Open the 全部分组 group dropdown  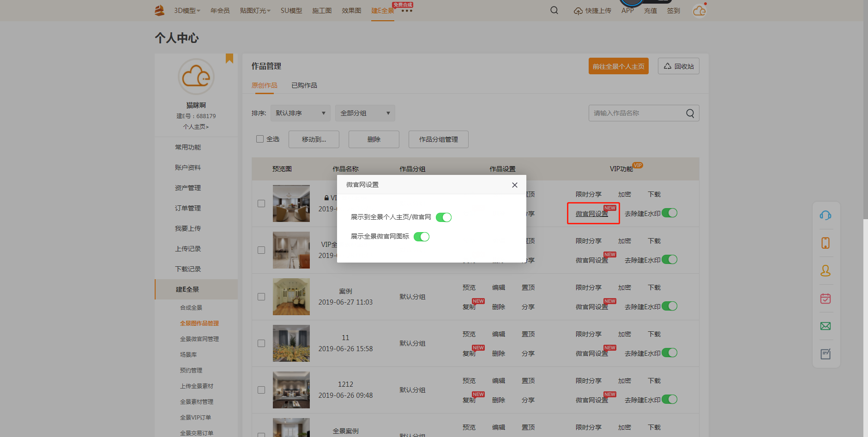click(x=365, y=113)
